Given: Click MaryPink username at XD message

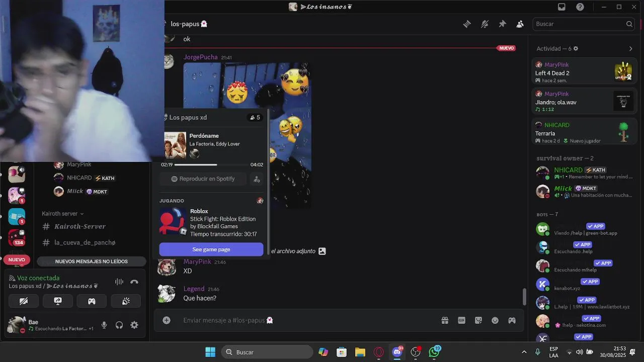Looking at the screenshot, I should click(197, 262).
